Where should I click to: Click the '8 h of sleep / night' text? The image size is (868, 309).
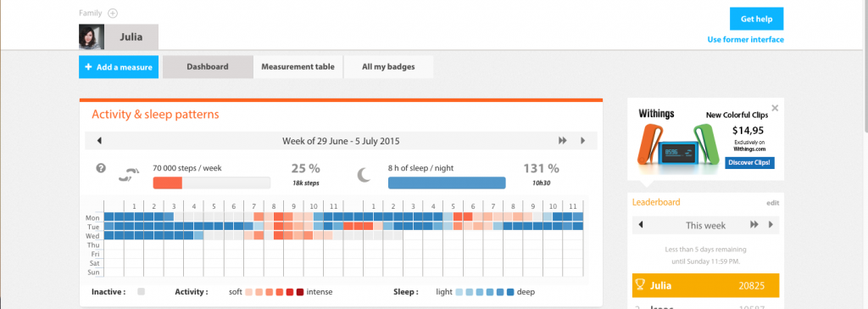420,167
